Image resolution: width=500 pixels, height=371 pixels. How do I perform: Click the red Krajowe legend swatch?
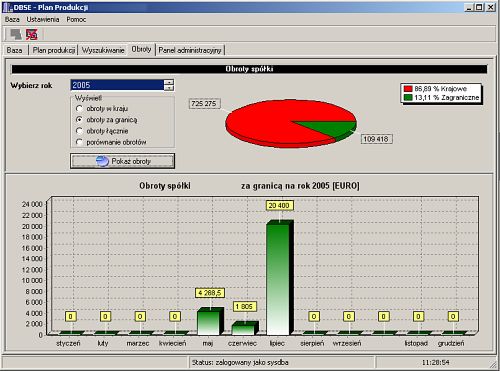(x=408, y=89)
